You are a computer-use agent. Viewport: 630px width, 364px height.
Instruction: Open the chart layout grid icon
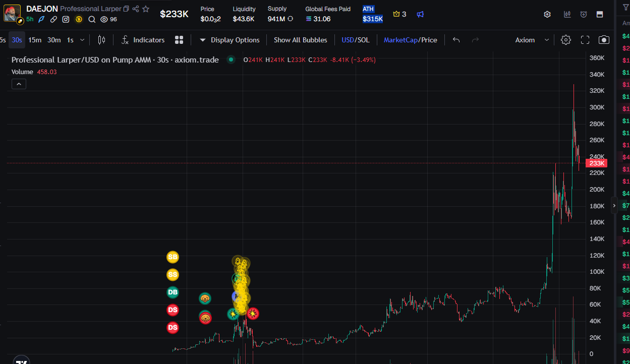pyautogui.click(x=179, y=40)
